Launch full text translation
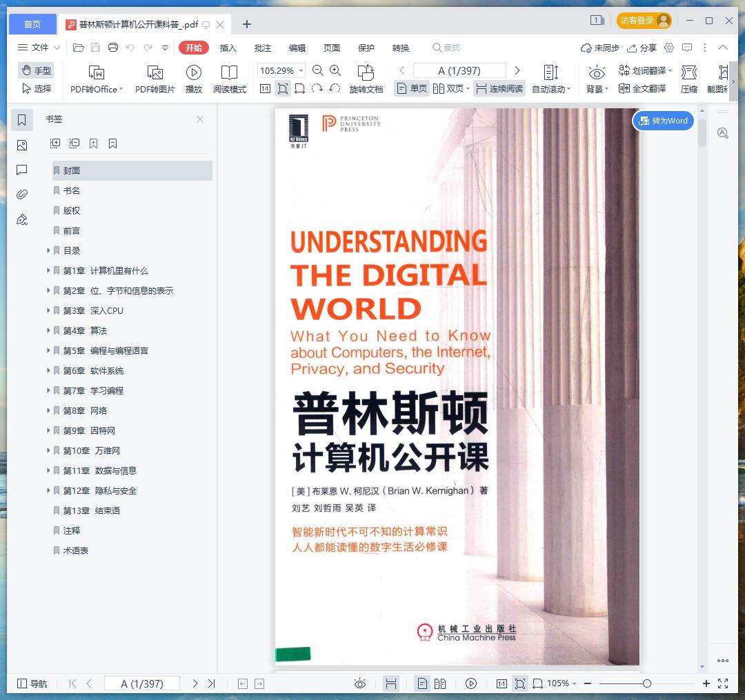745x700 pixels. (642, 88)
